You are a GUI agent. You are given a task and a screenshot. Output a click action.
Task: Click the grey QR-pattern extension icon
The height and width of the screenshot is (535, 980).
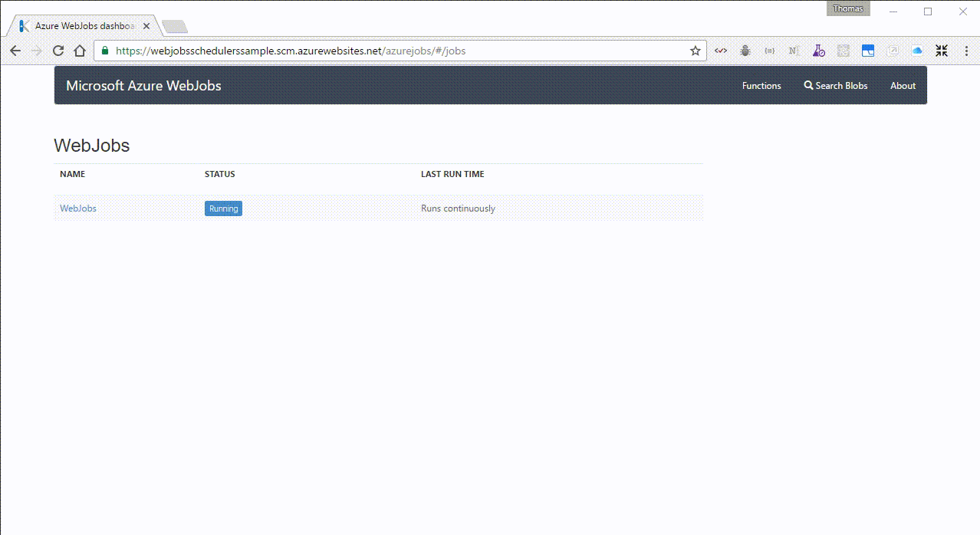[844, 51]
